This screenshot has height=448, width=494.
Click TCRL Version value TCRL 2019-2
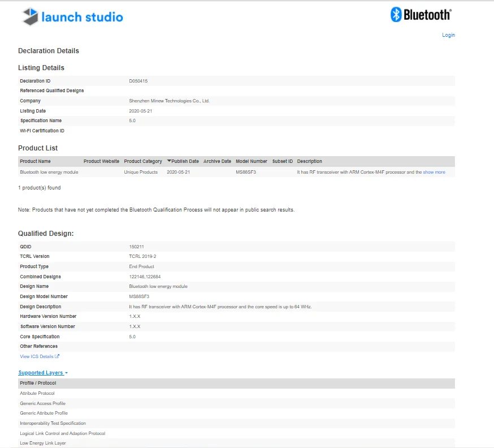[x=142, y=256]
